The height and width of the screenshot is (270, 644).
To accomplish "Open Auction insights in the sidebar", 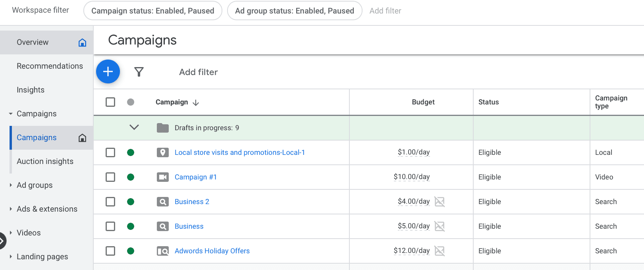I will pyautogui.click(x=45, y=161).
